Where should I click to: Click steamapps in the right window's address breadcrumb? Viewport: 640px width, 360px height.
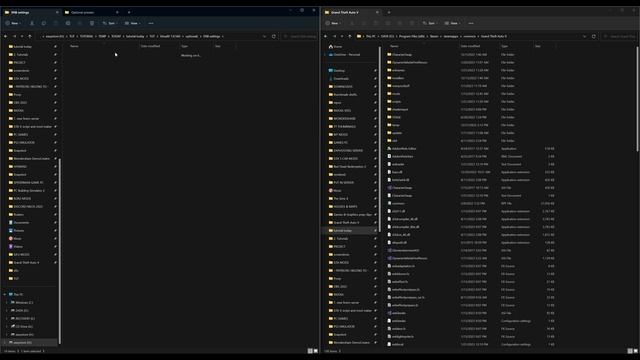tap(451, 36)
